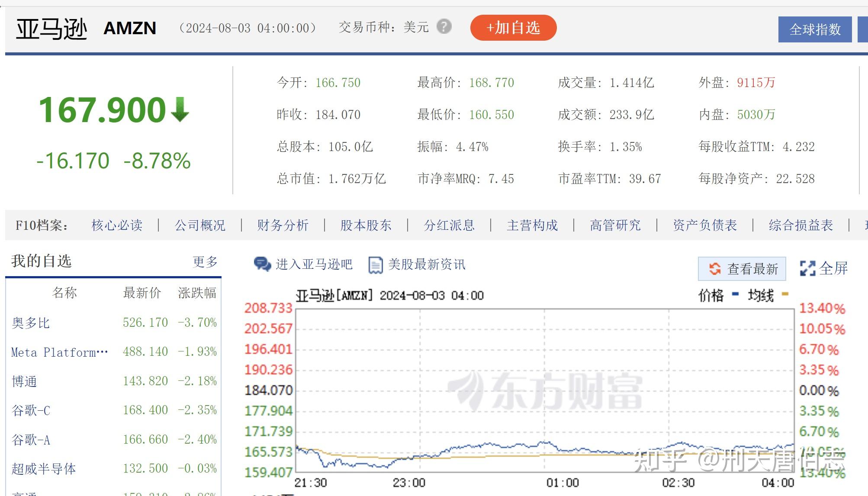868x496 pixels.
Task: Click the 名称 column header
Action: (x=64, y=293)
